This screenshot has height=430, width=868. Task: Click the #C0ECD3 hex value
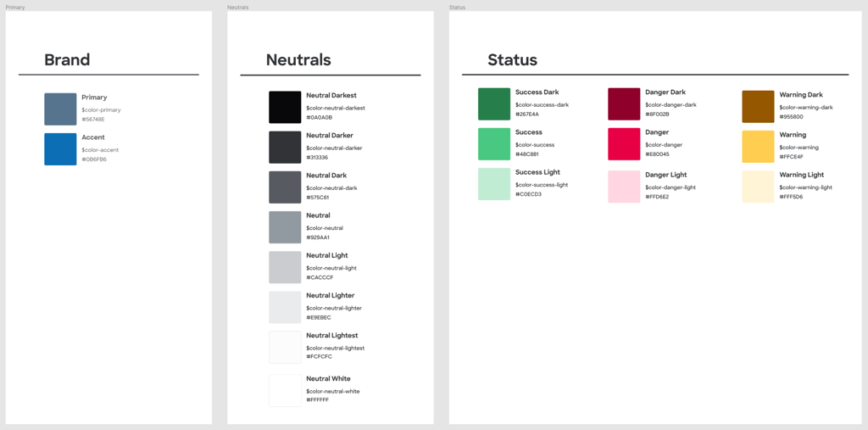[x=529, y=194]
